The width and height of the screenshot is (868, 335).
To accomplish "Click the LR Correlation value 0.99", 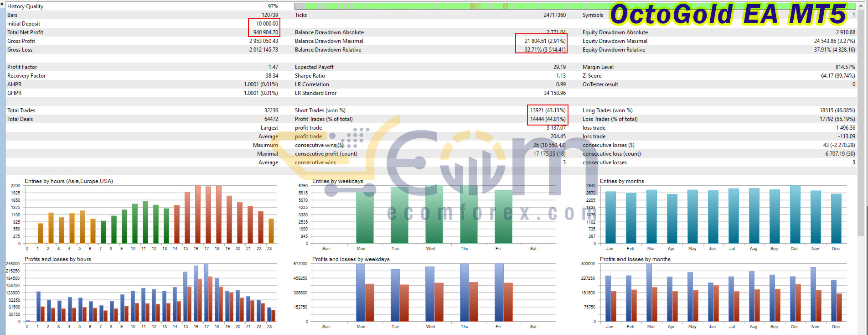I will click(x=561, y=84).
